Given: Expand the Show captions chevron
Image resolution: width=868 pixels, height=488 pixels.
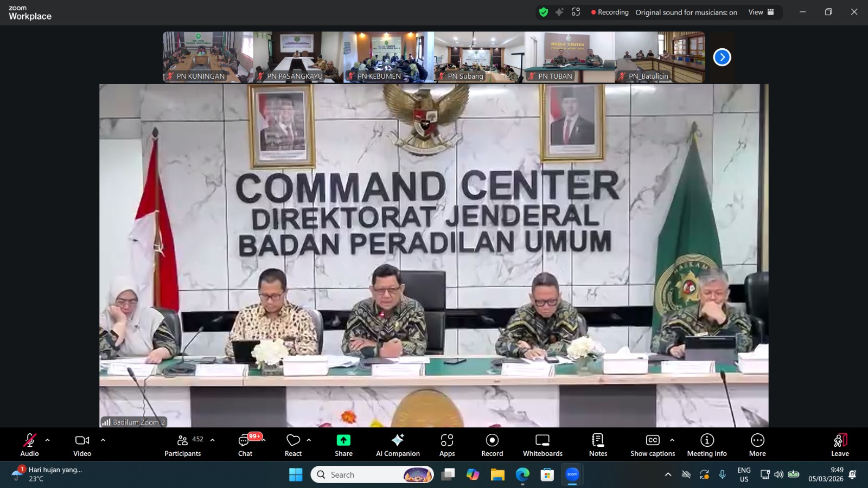Looking at the screenshot, I should [673, 440].
